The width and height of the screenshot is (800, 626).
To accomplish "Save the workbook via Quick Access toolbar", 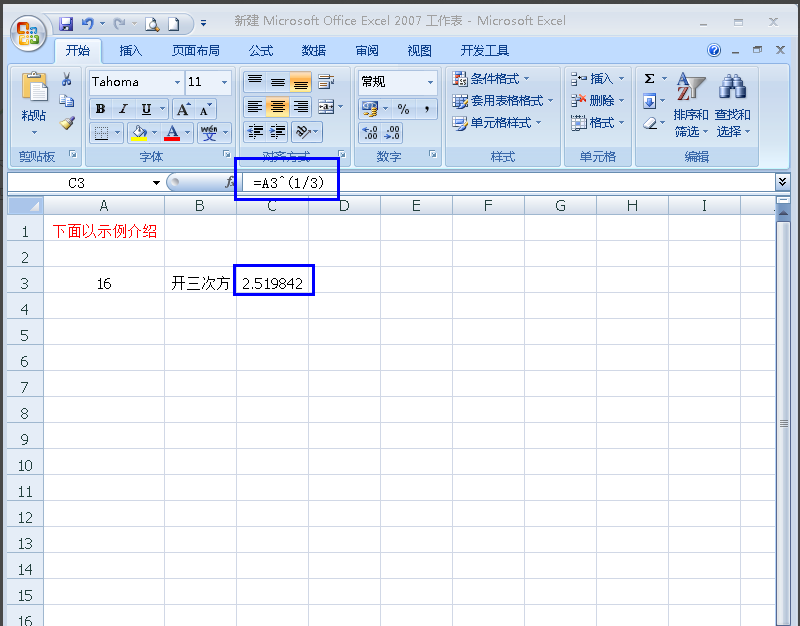I will point(66,23).
